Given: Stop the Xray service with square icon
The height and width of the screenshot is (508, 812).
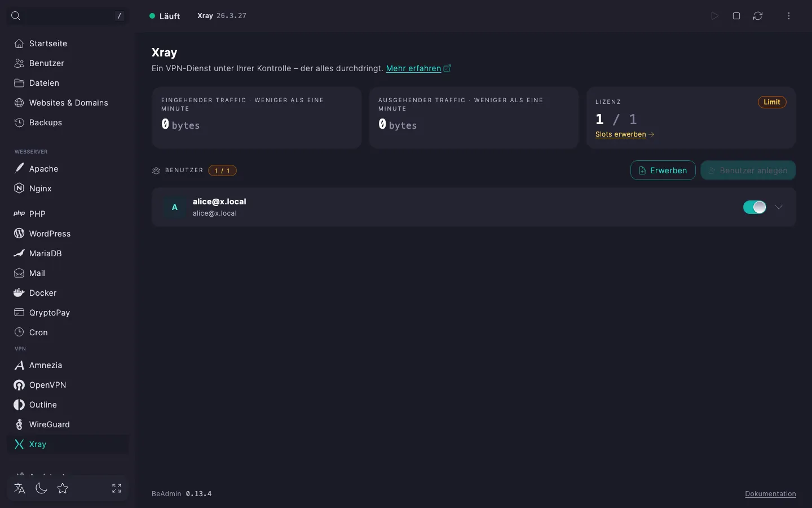Looking at the screenshot, I should coord(736,16).
